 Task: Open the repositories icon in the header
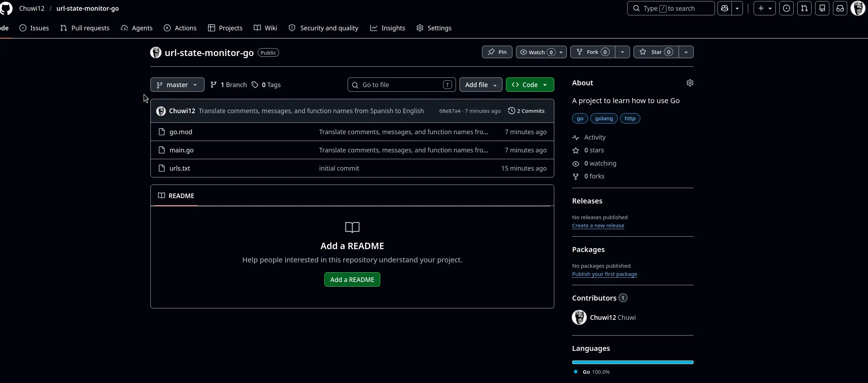(x=822, y=8)
